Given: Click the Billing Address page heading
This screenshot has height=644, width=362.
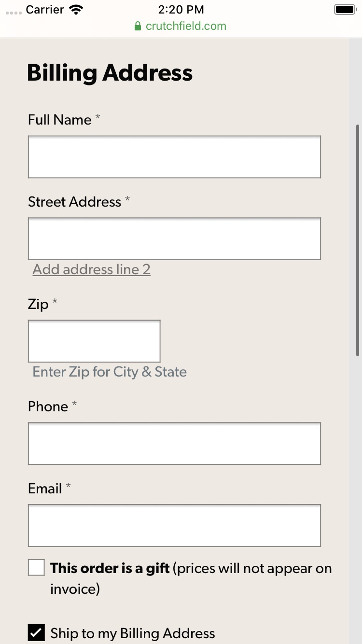Looking at the screenshot, I should point(110,72).
